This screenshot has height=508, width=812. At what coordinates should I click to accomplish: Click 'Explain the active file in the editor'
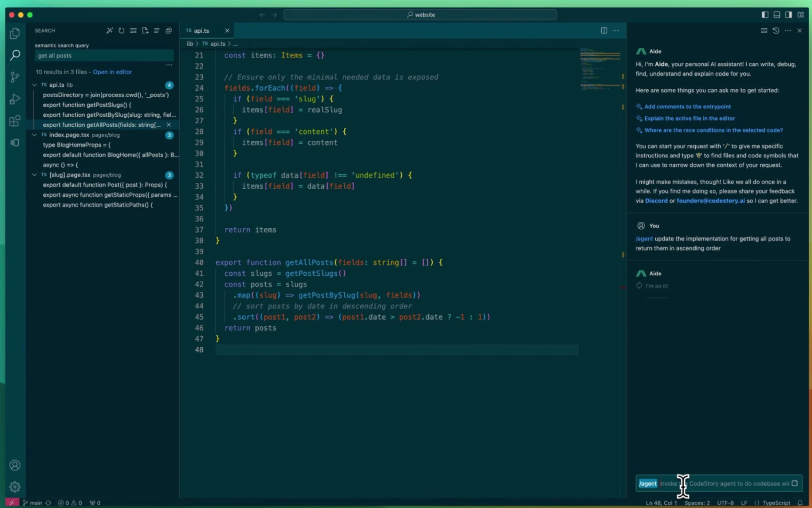click(x=689, y=118)
